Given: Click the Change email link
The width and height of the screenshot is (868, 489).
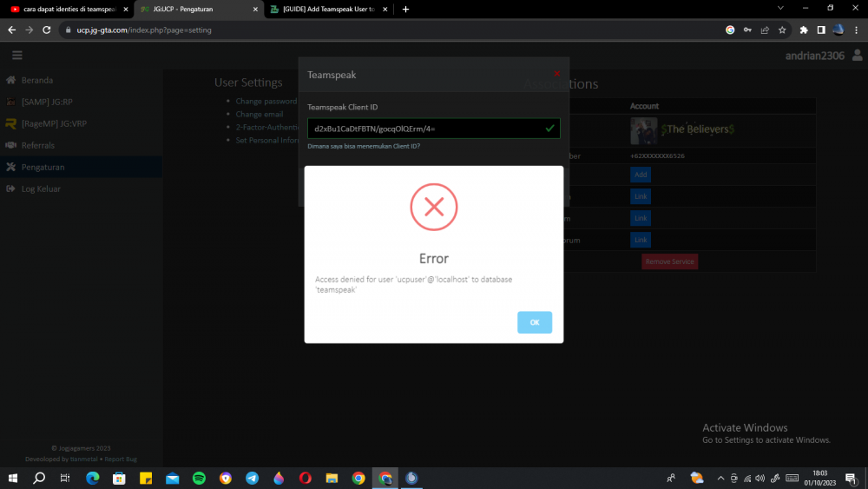Looking at the screenshot, I should (x=259, y=114).
